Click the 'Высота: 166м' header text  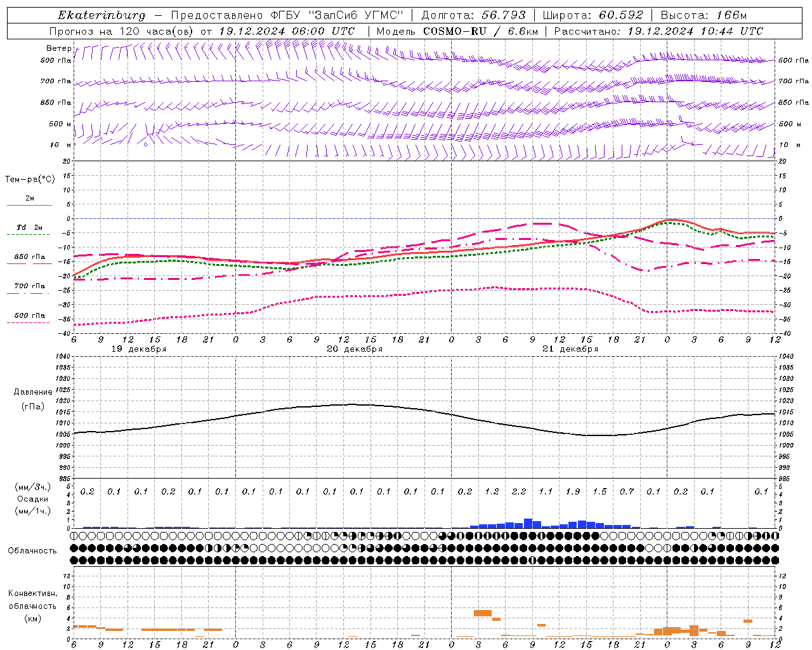704,15
